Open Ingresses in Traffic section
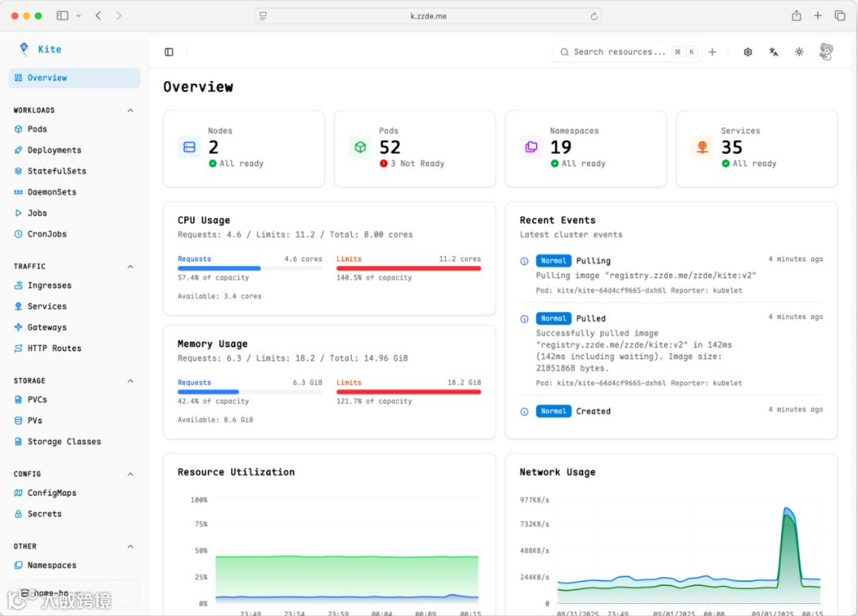Image resolution: width=858 pixels, height=616 pixels. point(49,285)
